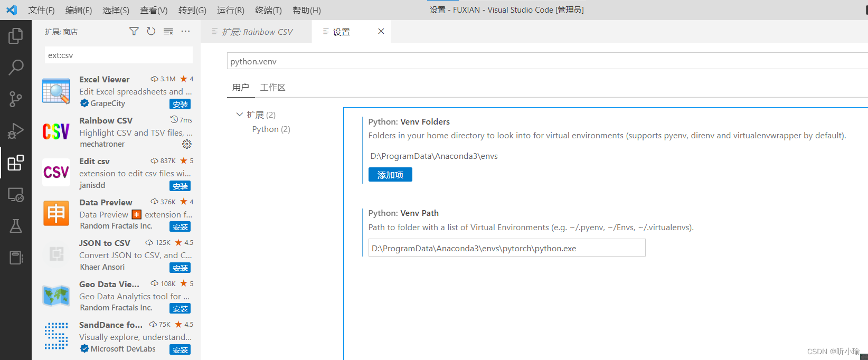Open the Run menu 运行(R)
The height and width of the screenshot is (360, 868).
coord(231,10)
